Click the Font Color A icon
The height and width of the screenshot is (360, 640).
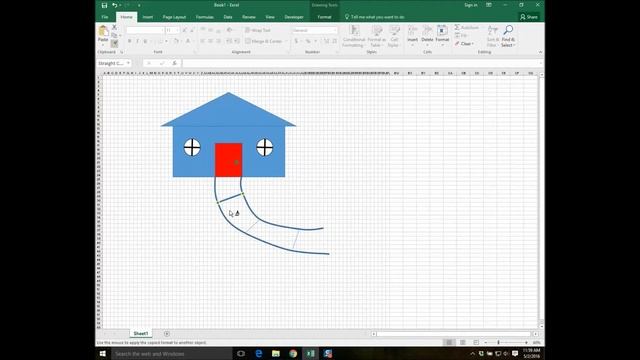pos(188,41)
